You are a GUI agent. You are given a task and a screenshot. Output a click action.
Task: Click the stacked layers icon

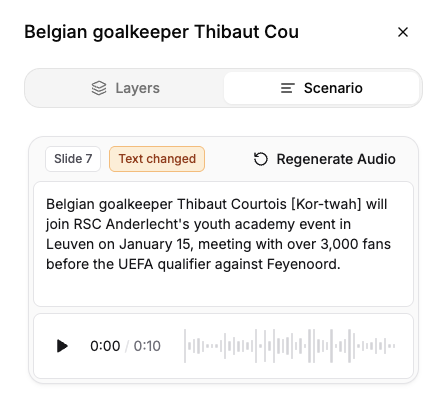coord(99,88)
